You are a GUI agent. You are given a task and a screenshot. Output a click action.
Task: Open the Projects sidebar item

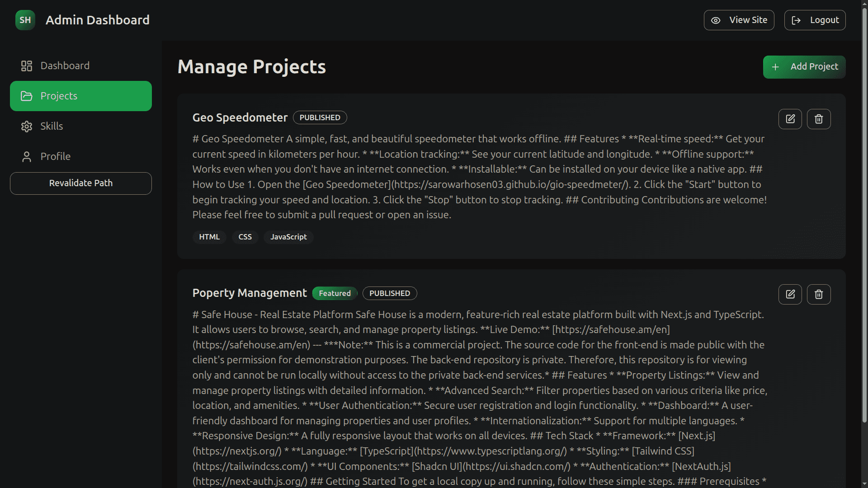[81, 96]
